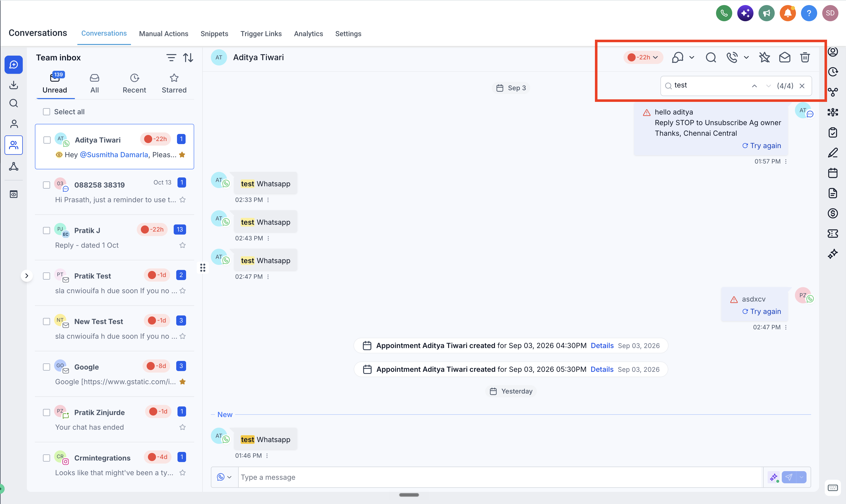Mark conversation as unread with envelope icon

pos(785,57)
